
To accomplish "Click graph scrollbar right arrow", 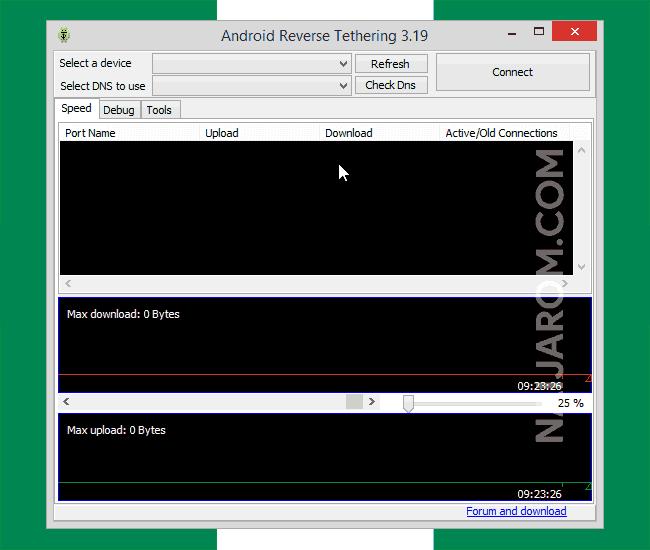I will click(372, 402).
